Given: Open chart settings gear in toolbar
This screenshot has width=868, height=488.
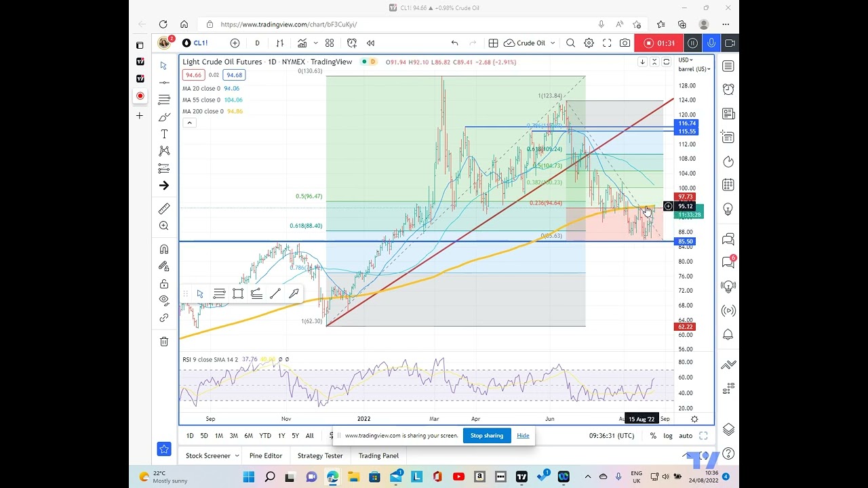Looking at the screenshot, I should 589,43.
